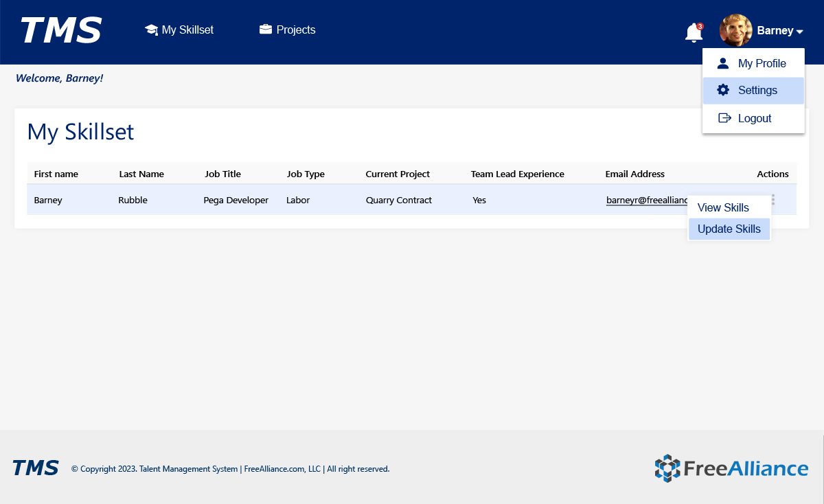
Task: Click the notification bell icon
Action: click(694, 32)
